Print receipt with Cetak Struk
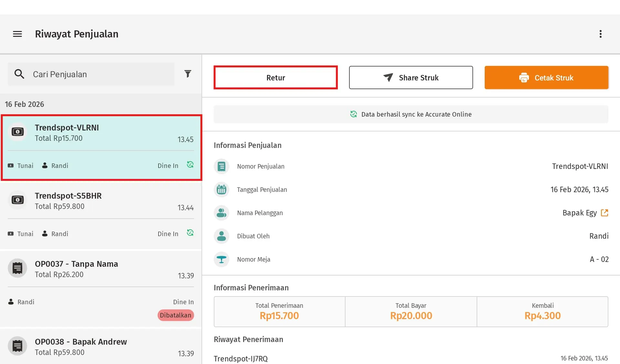The height and width of the screenshot is (364, 620). (x=546, y=78)
